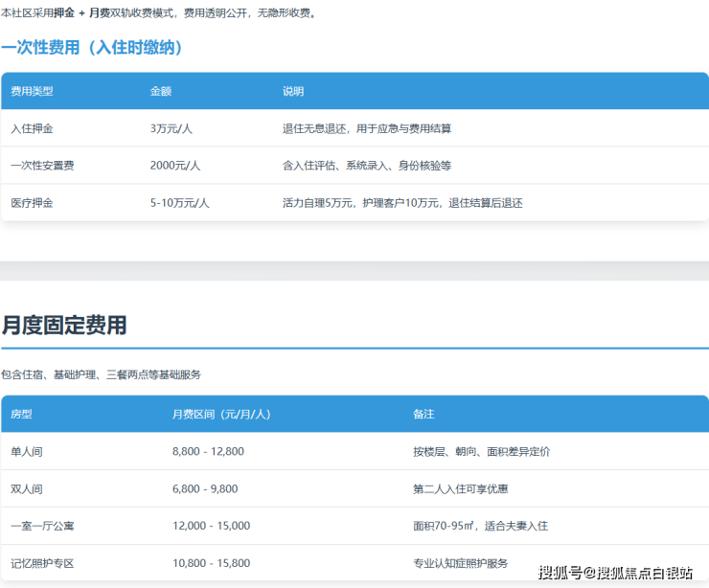
Task: Click the 2000元/人 amount cell
Action: pyautogui.click(x=175, y=166)
